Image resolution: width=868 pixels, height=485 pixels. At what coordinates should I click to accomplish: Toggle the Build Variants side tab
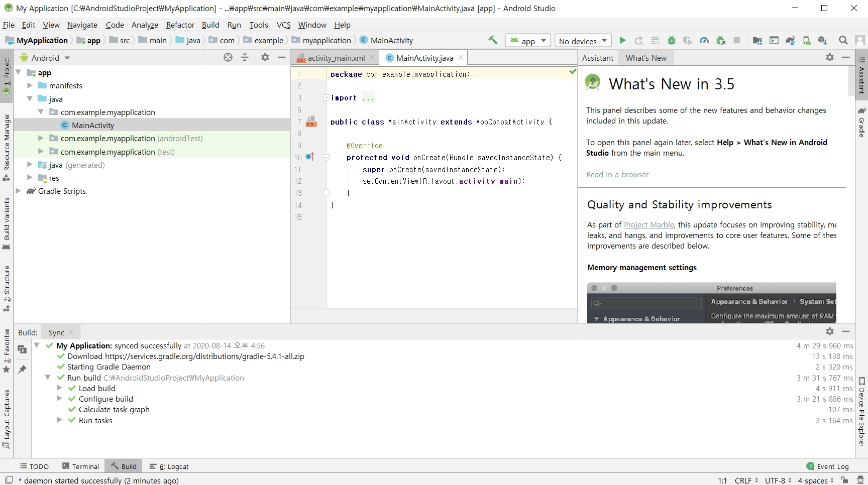7,223
